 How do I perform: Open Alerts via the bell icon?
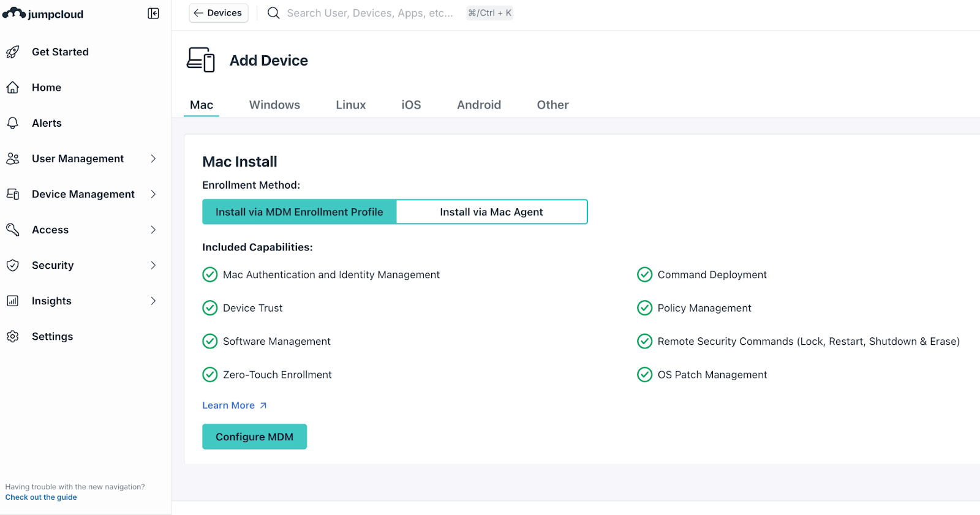tap(13, 123)
